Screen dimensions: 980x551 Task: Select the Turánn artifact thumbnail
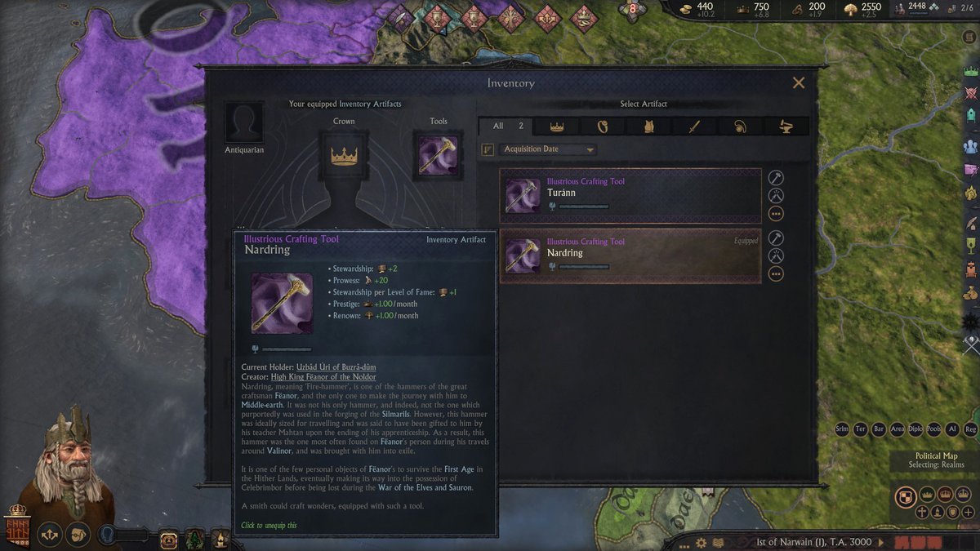(x=522, y=196)
